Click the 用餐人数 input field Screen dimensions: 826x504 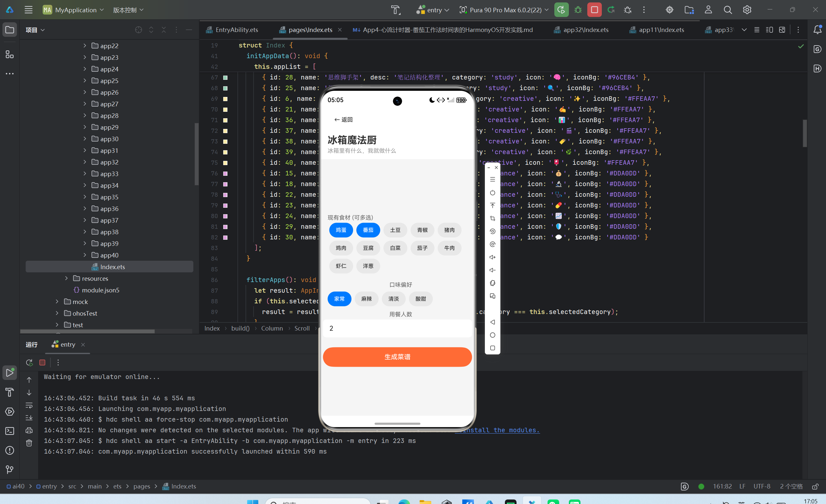(397, 328)
